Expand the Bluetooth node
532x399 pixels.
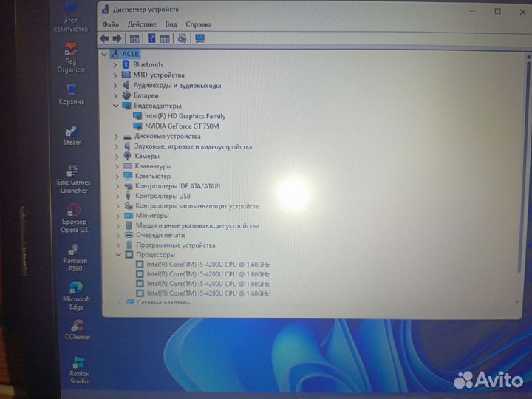[115, 65]
